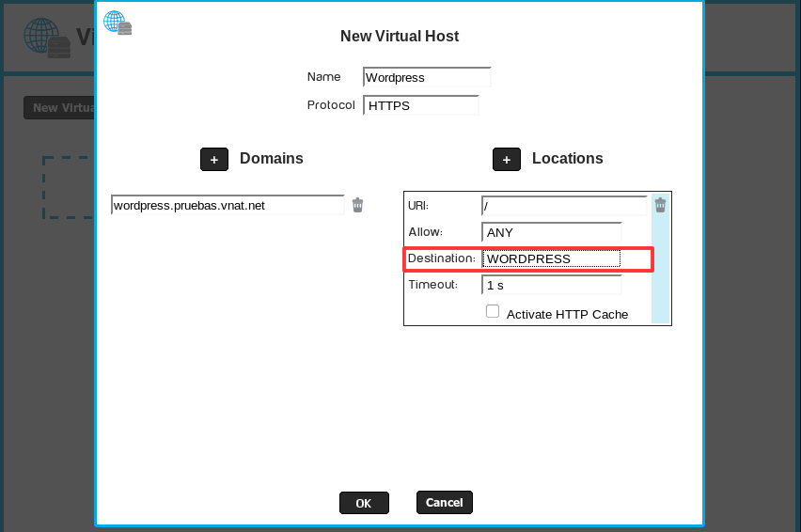
Task: Click the Name label
Action: tap(323, 76)
